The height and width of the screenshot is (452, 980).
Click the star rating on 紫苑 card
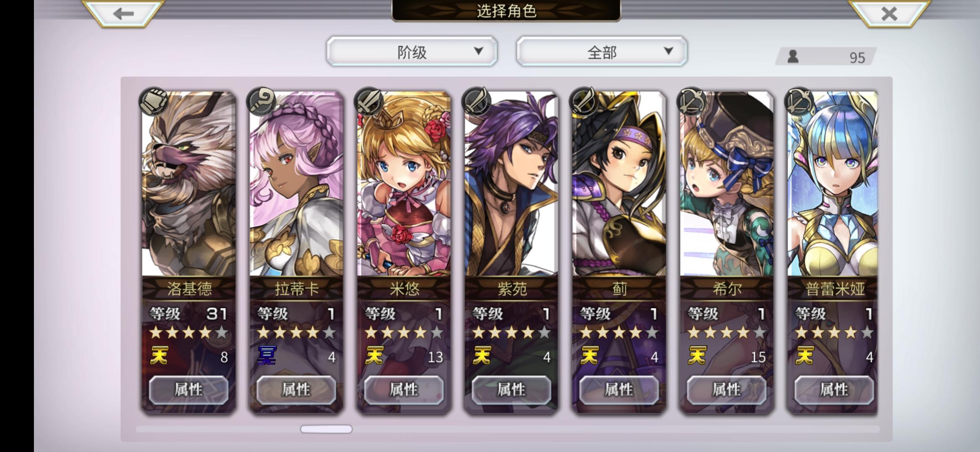tap(511, 333)
